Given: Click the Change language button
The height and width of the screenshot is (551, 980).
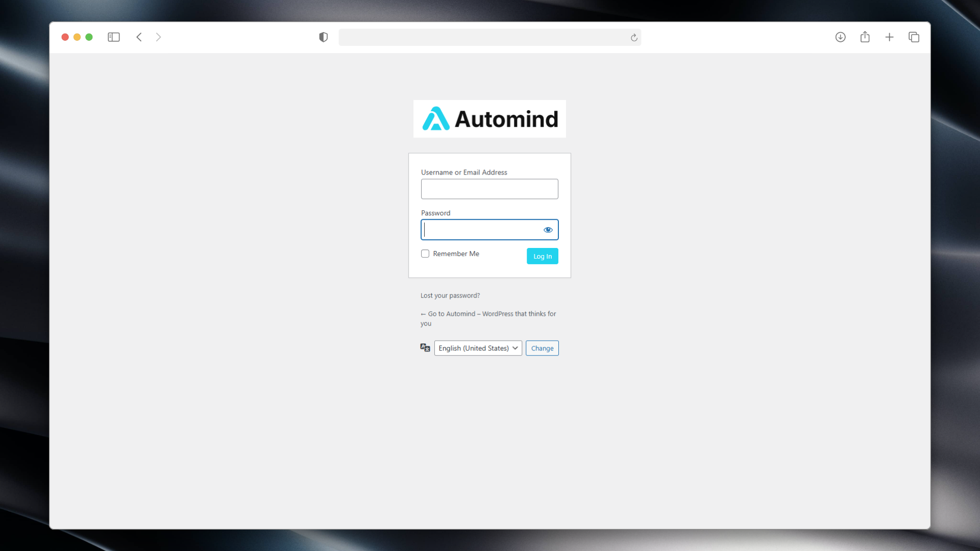Looking at the screenshot, I should (542, 348).
